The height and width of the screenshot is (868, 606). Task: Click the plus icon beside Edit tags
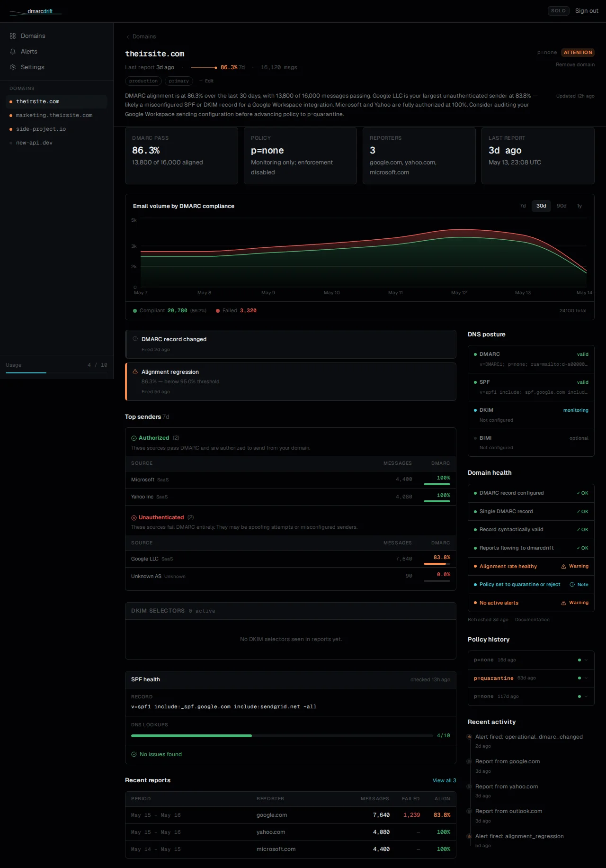pos(201,81)
